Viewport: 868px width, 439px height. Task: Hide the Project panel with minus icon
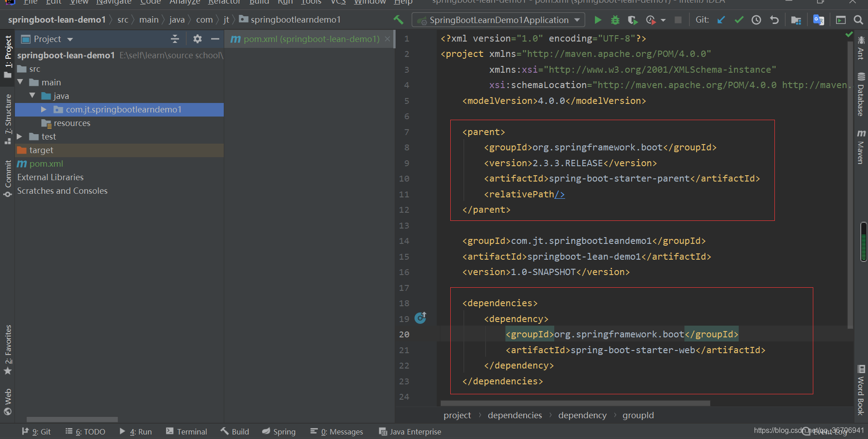[215, 39]
